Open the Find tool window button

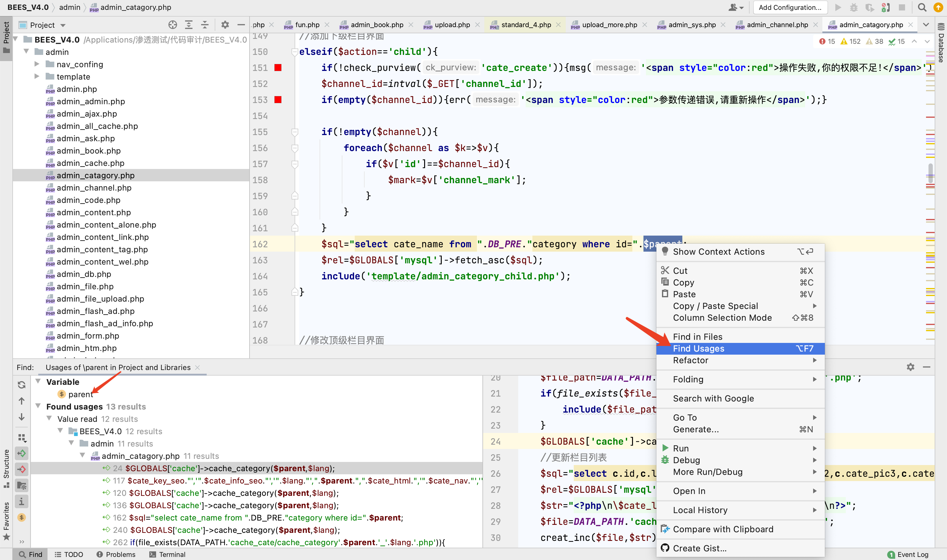click(31, 554)
